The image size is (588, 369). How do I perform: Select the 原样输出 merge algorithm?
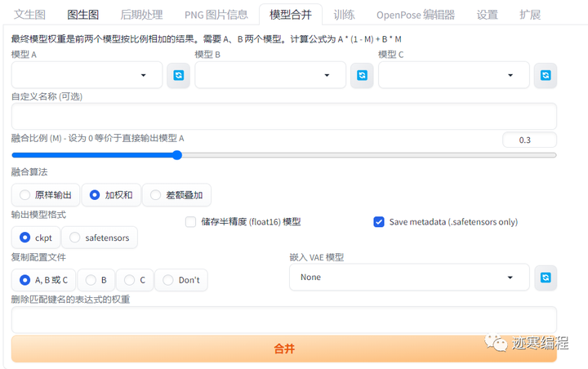(x=46, y=195)
